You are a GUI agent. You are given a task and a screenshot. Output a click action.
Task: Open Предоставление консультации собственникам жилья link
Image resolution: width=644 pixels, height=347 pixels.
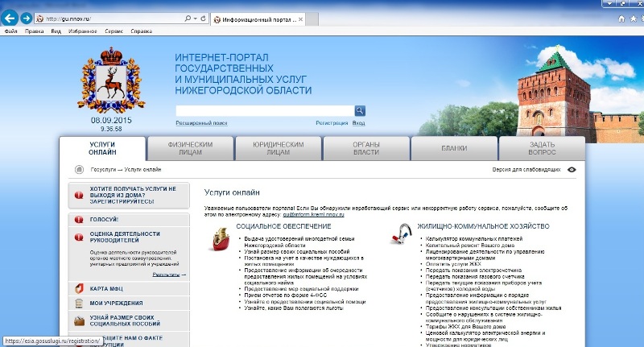click(493, 308)
